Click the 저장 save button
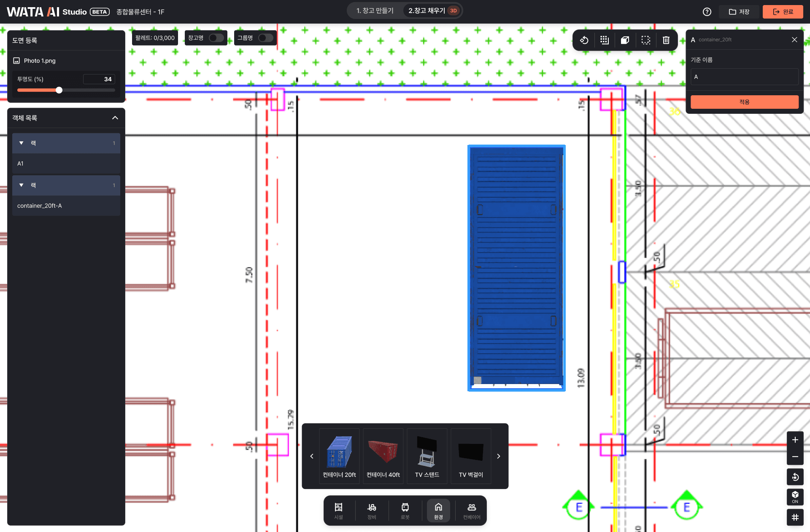The width and height of the screenshot is (810, 532). click(739, 12)
